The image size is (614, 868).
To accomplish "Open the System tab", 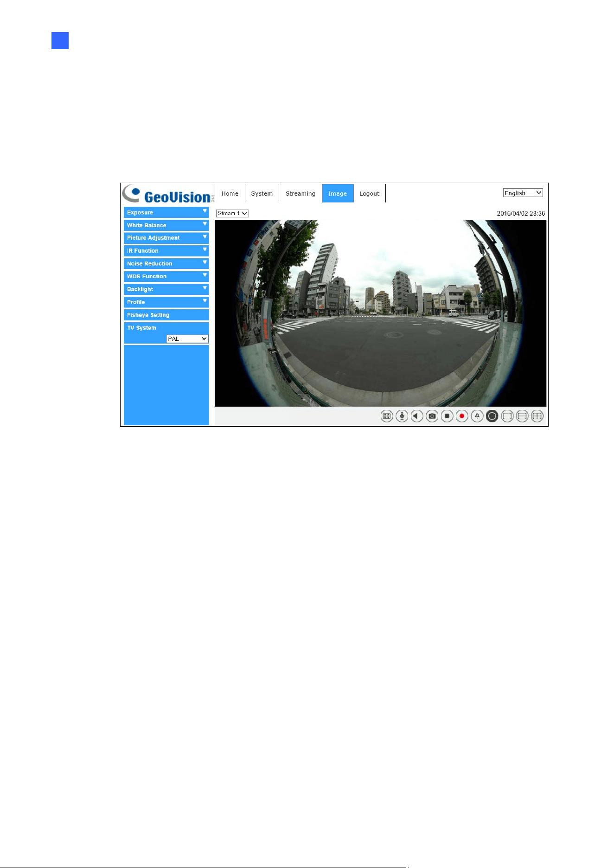I will [262, 193].
